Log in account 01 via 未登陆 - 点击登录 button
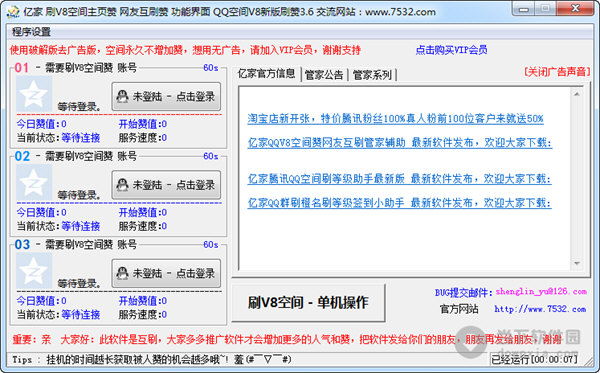 pyautogui.click(x=166, y=96)
